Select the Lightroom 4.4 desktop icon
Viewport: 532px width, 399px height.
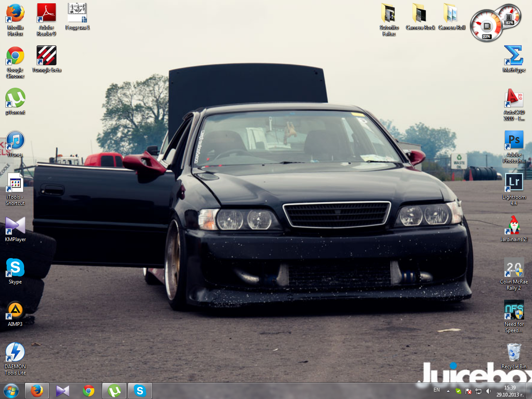[514, 190]
